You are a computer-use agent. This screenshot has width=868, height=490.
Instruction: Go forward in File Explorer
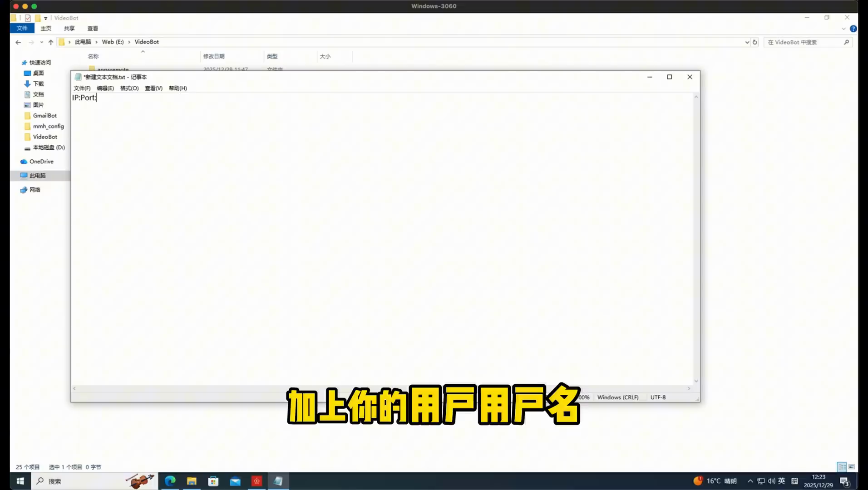coord(31,42)
